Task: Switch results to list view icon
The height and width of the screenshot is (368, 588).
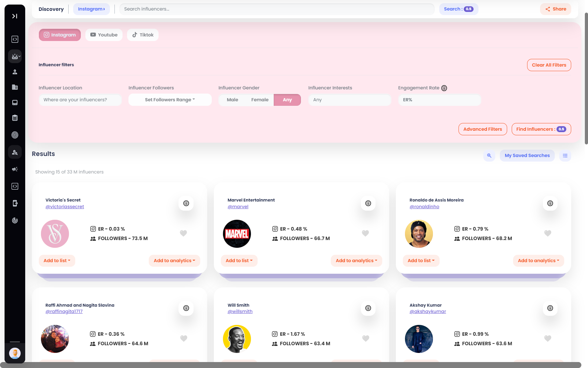Action: click(565, 156)
